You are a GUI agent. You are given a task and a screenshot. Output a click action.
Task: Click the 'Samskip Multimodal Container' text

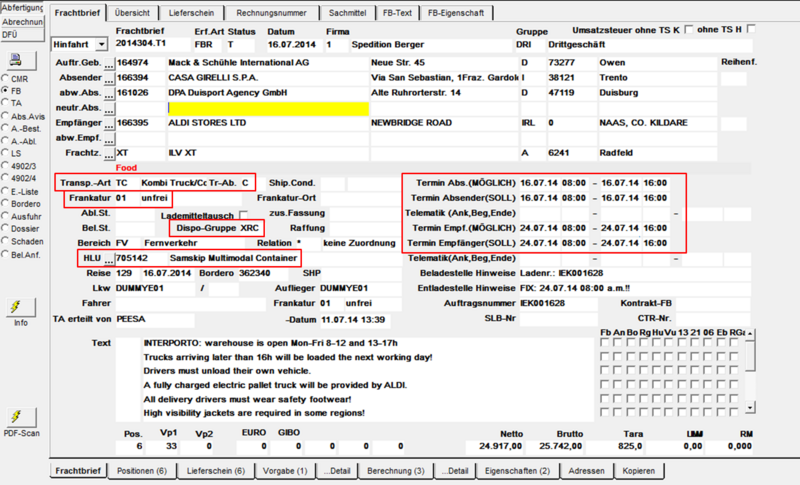click(233, 258)
